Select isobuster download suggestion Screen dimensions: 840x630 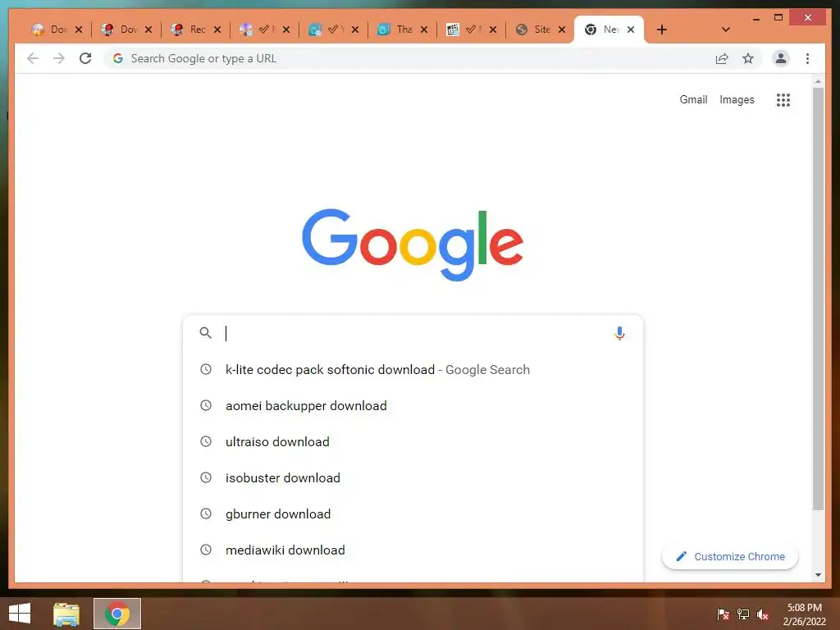point(413,477)
